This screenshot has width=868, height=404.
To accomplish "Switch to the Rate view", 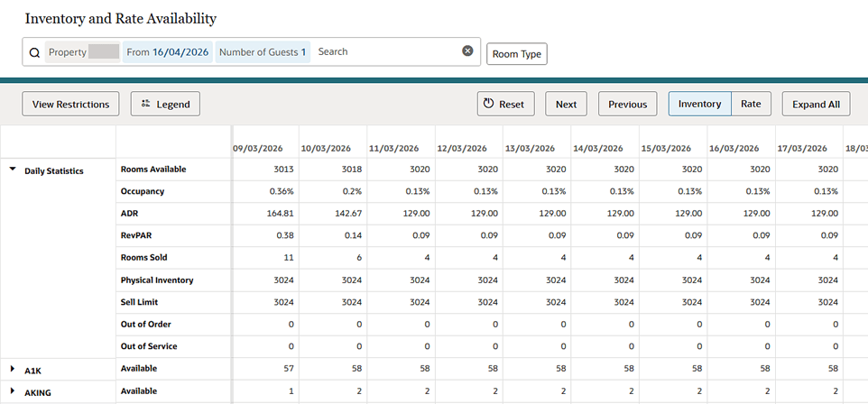I will [752, 104].
